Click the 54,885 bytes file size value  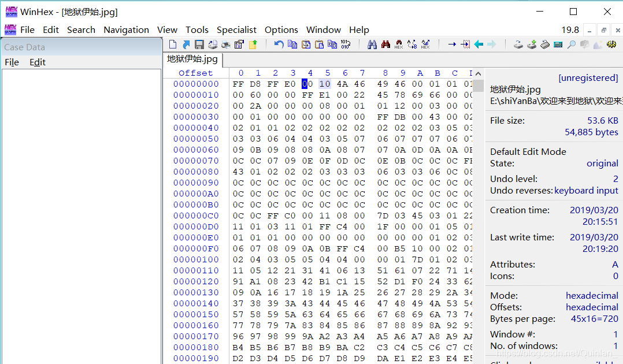click(x=592, y=132)
